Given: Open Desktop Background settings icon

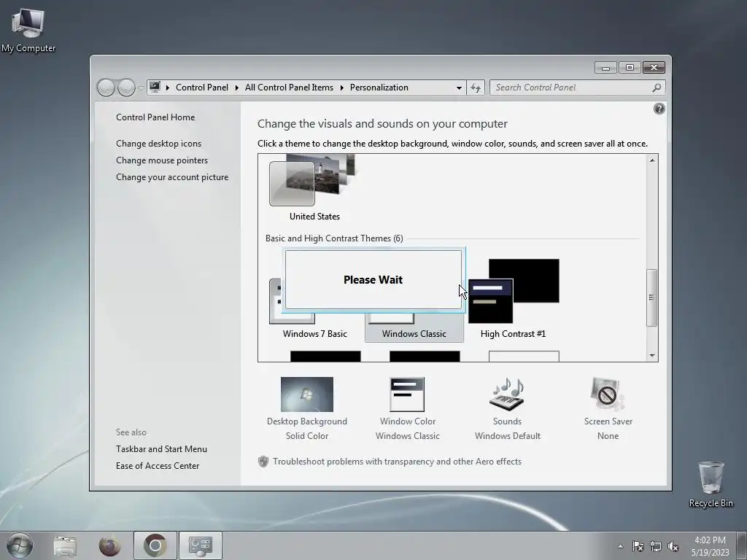Looking at the screenshot, I should pos(307,394).
